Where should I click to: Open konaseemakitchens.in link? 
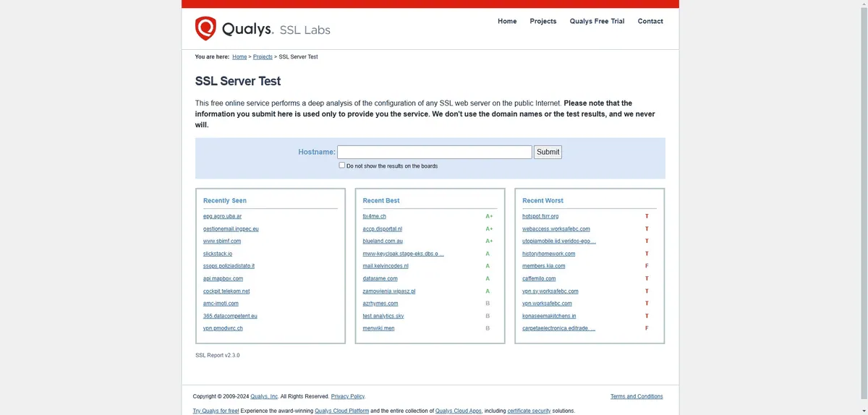coord(549,316)
